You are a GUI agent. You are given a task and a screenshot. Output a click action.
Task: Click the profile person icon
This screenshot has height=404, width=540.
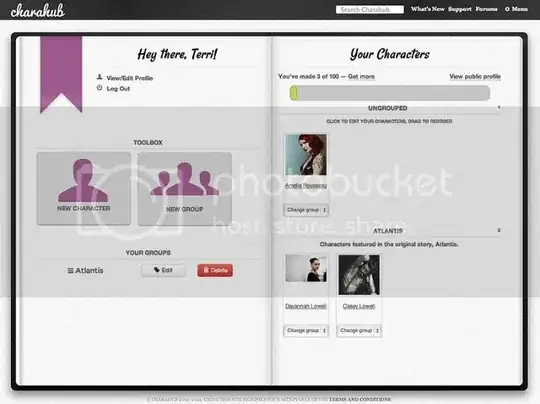point(100,77)
